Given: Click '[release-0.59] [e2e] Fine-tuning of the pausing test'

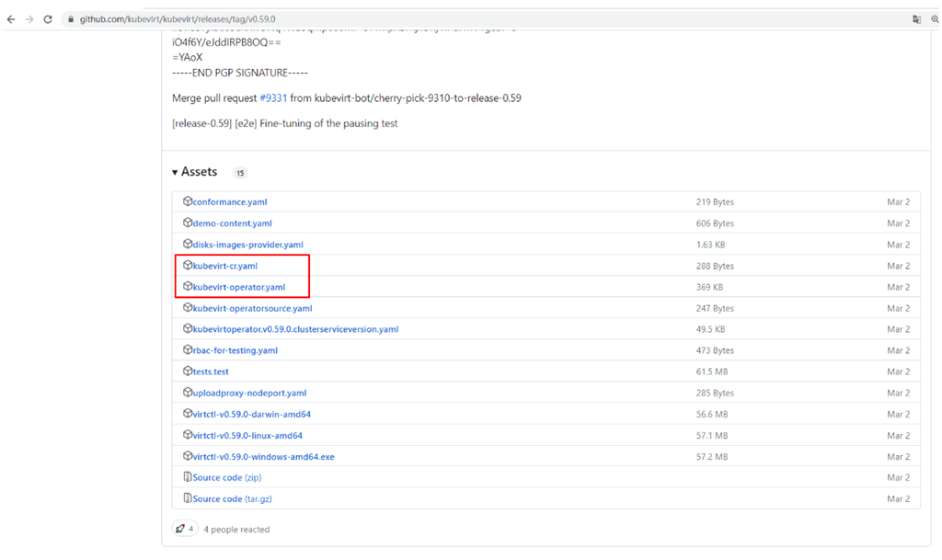Looking at the screenshot, I should [x=285, y=123].
